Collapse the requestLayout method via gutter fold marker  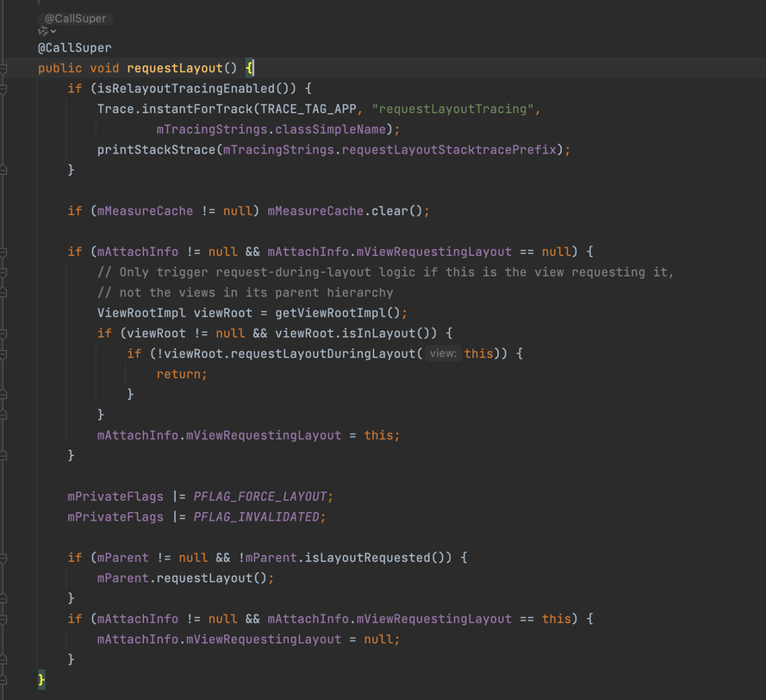click(x=3, y=68)
